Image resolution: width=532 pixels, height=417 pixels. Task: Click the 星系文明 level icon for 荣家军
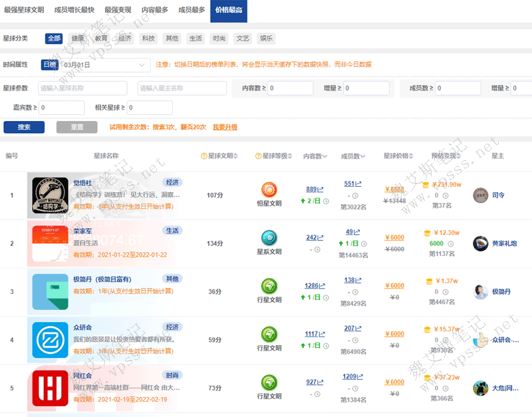269,237
